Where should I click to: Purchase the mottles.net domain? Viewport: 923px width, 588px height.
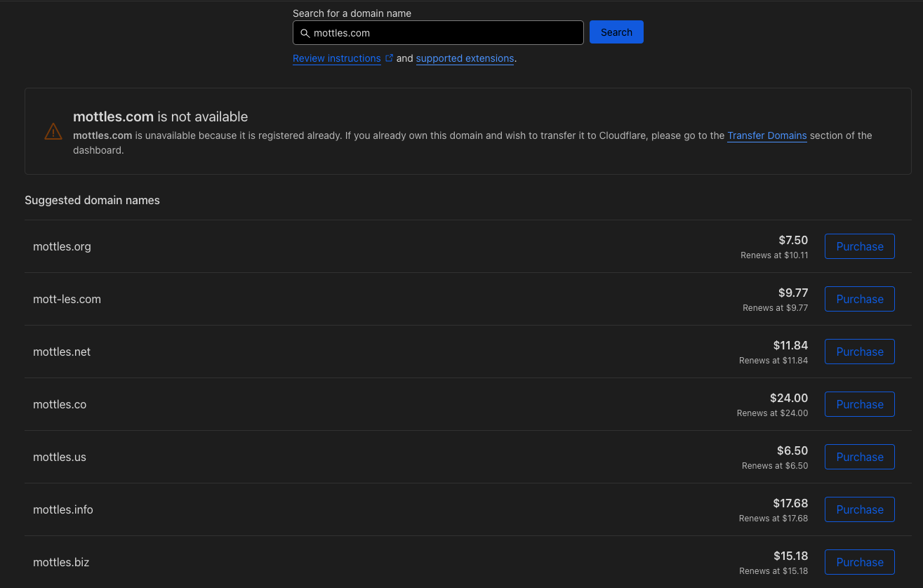click(859, 352)
